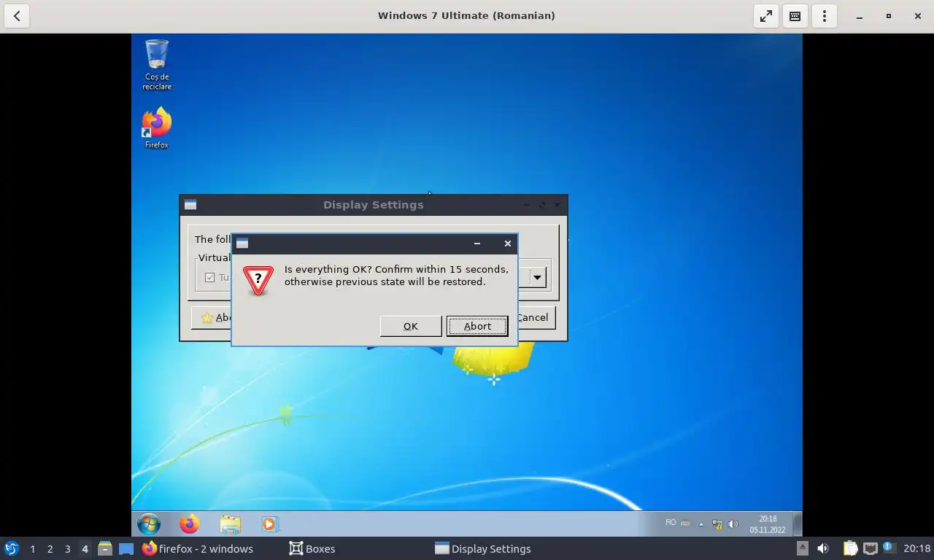Open the host application launcher menu icon
The height and width of the screenshot is (560, 934).
point(12,548)
